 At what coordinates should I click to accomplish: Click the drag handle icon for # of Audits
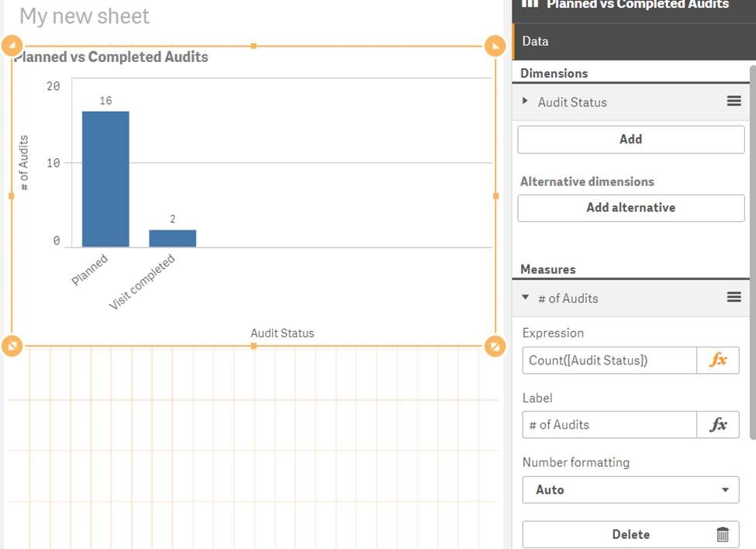pos(734,298)
